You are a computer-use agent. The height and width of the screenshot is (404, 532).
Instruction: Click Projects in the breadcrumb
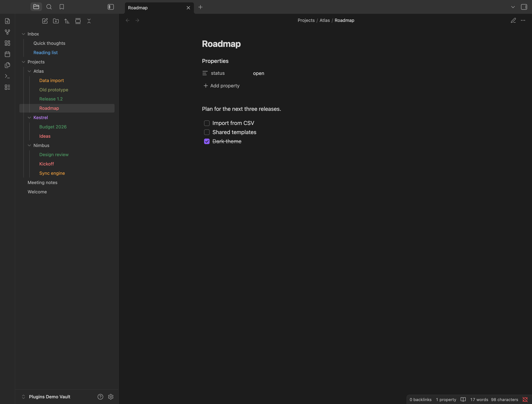(x=306, y=21)
